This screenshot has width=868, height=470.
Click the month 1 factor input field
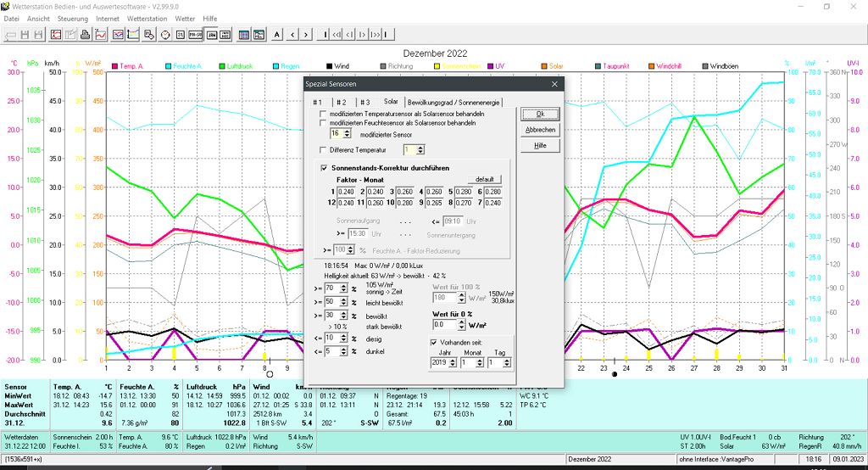coord(347,192)
